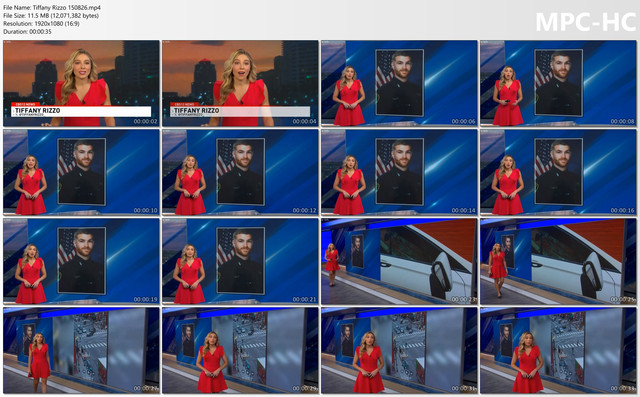This screenshot has height=397, width=640.
Task: Select the thumbnail timestamped 00:00:21
Action: pyautogui.click(x=240, y=261)
